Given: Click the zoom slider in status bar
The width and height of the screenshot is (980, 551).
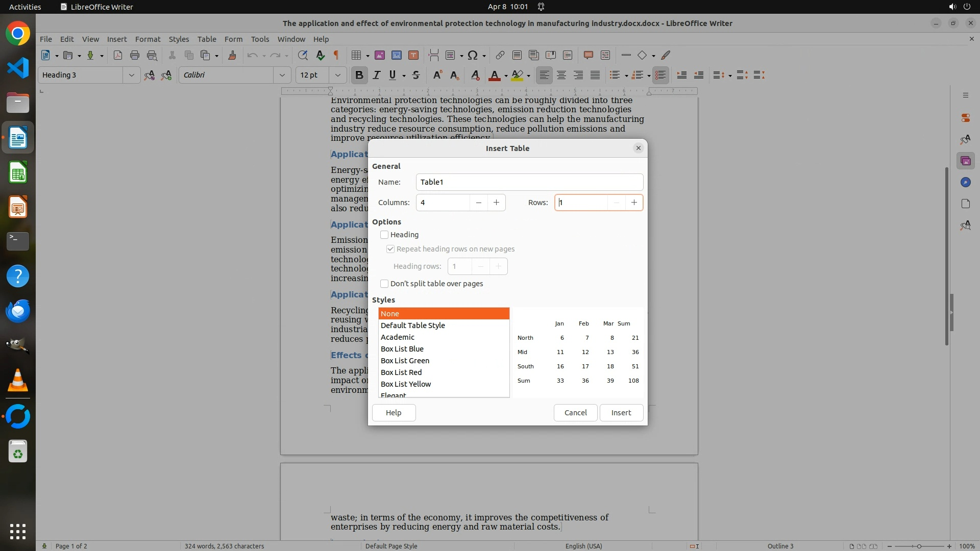Looking at the screenshot, I should coord(919,546).
